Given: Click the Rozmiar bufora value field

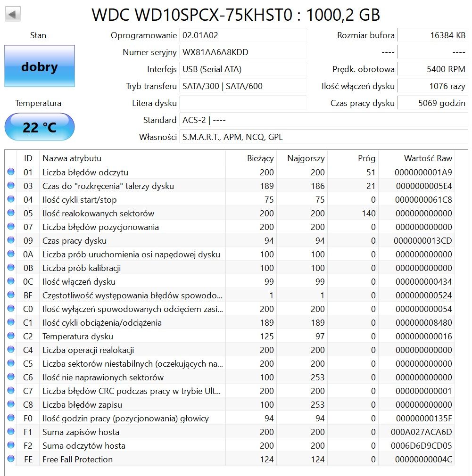Looking at the screenshot, I should click(x=432, y=35).
